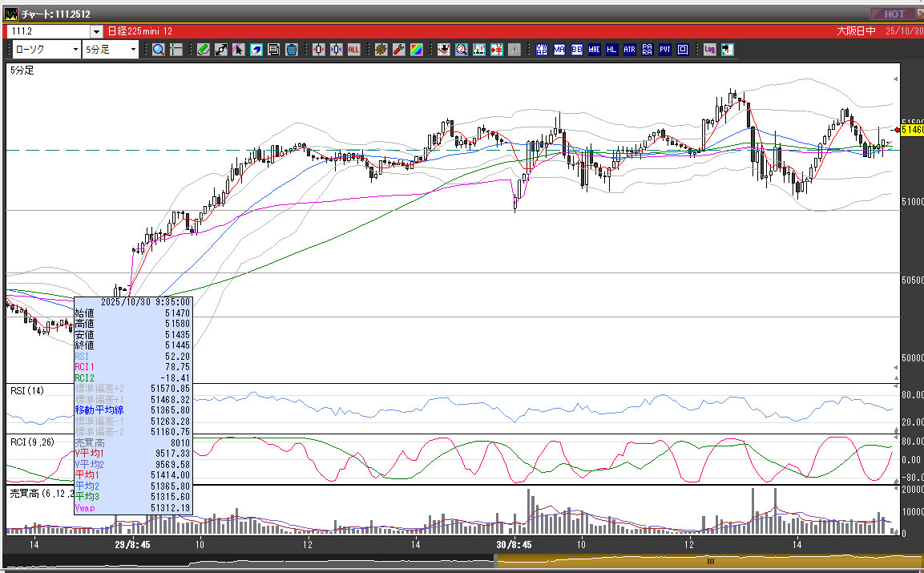Click the red ALL toolbar icon
The width and height of the screenshot is (924, 573).
click(353, 50)
